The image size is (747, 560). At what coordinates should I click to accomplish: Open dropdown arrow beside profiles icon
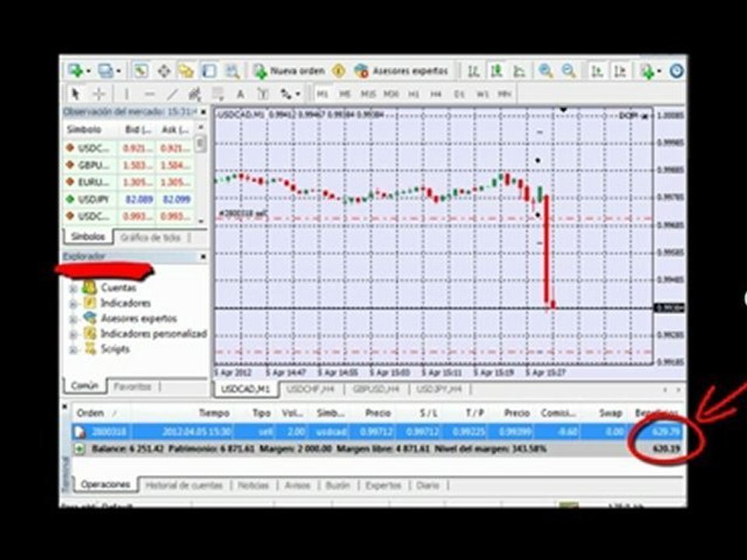click(x=118, y=72)
